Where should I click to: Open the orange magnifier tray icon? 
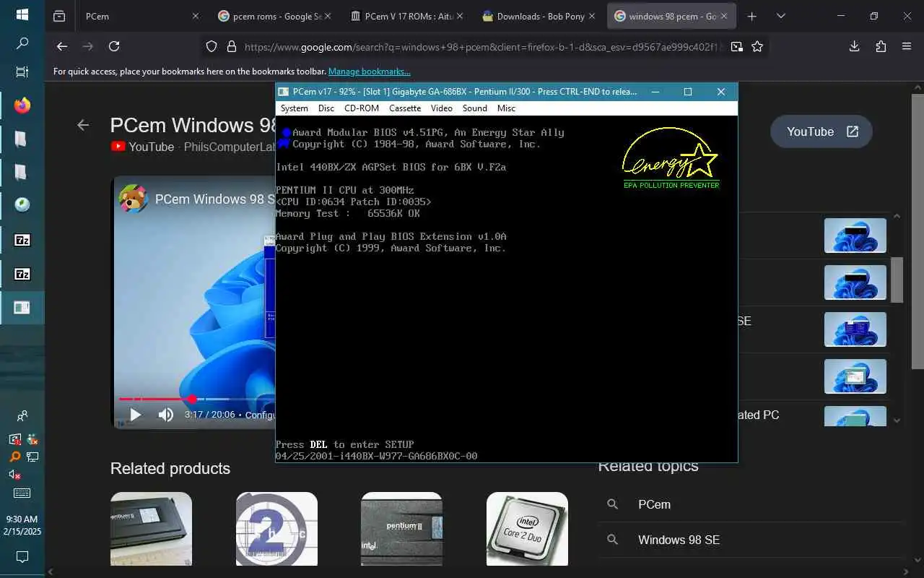click(14, 457)
